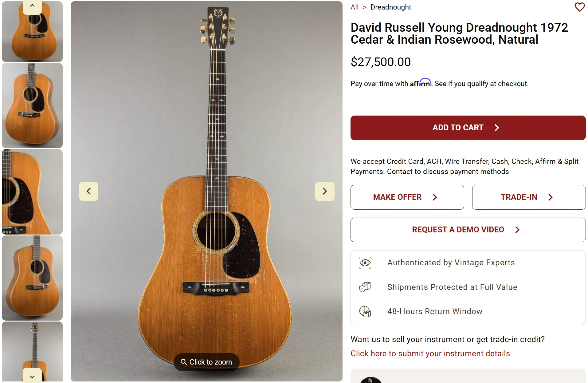Select the angled body thumbnail second in strip
This screenshot has height=383, width=588.
(x=32, y=105)
